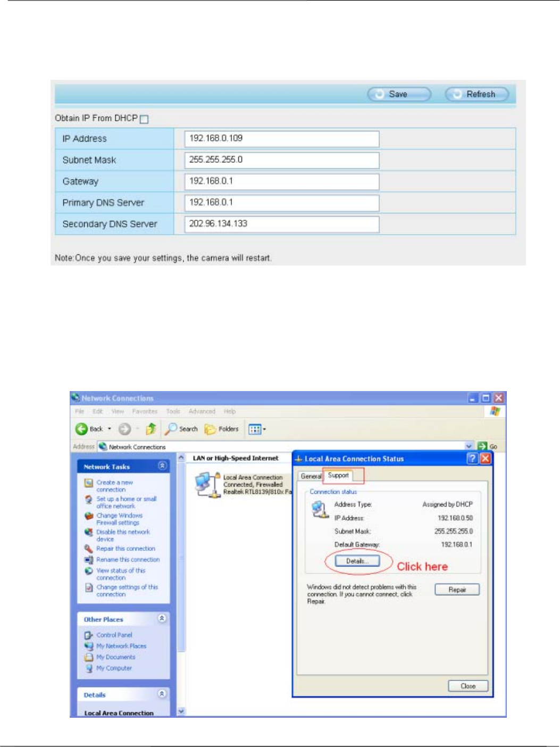Collapse the Network Tasks panel
Image resolution: width=560 pixels, height=747 pixels.
click(163, 466)
